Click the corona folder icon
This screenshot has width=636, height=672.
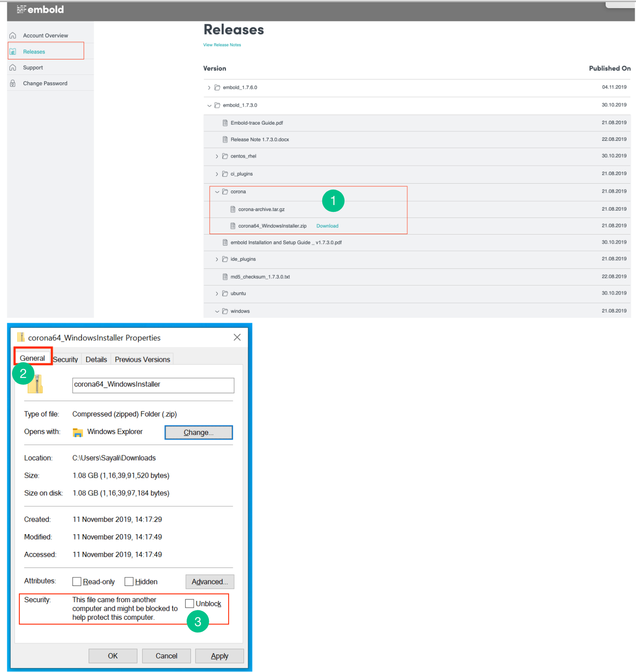(225, 192)
